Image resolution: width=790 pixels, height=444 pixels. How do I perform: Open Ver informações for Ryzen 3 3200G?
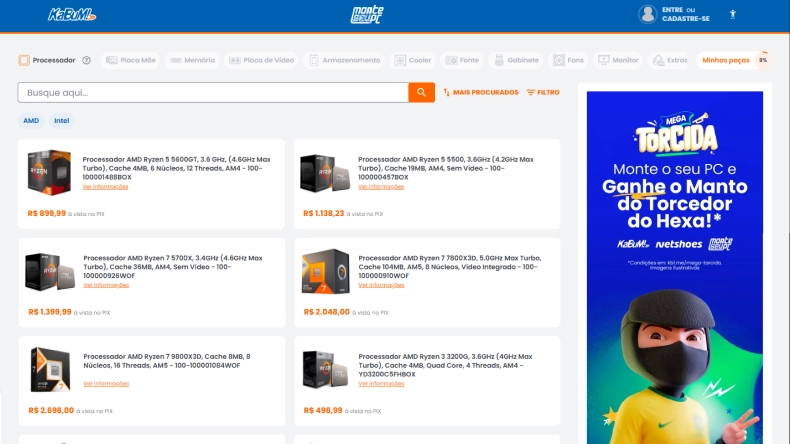tap(381, 384)
